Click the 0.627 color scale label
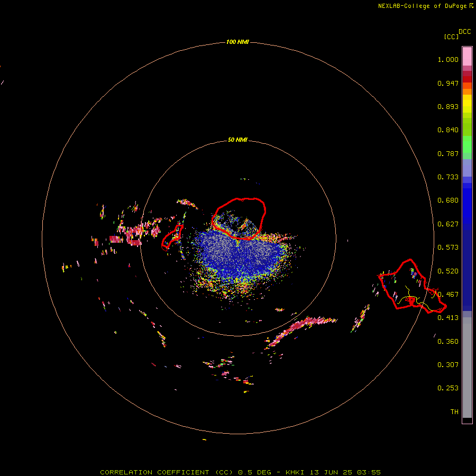Viewport: 476px width, 476px height. [448, 224]
